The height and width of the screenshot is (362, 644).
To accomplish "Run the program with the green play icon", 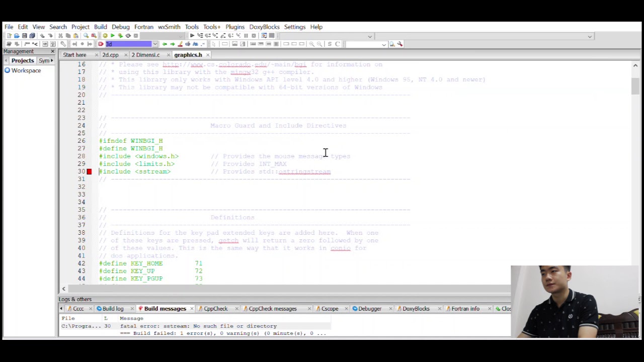I will click(x=112, y=36).
